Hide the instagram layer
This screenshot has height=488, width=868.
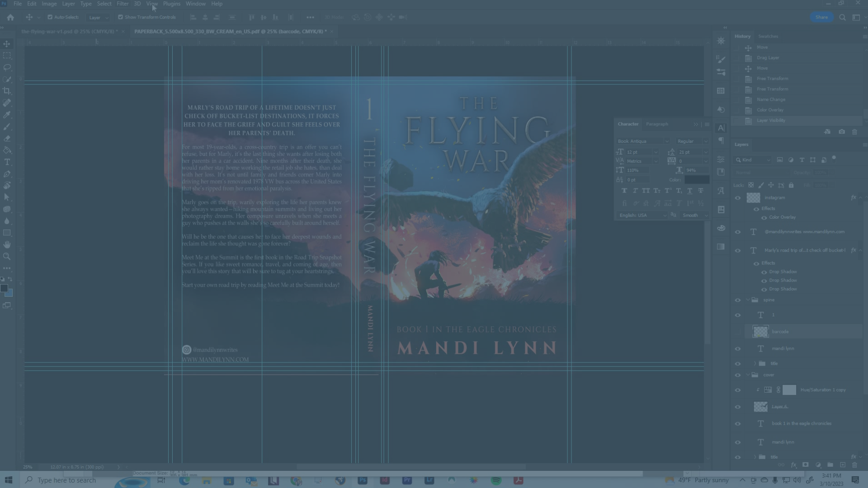click(x=738, y=198)
